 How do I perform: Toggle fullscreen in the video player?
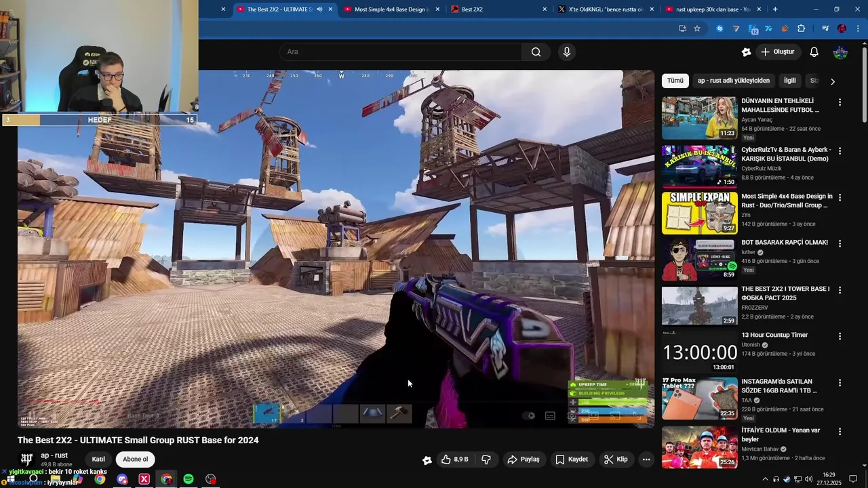[x=635, y=415]
